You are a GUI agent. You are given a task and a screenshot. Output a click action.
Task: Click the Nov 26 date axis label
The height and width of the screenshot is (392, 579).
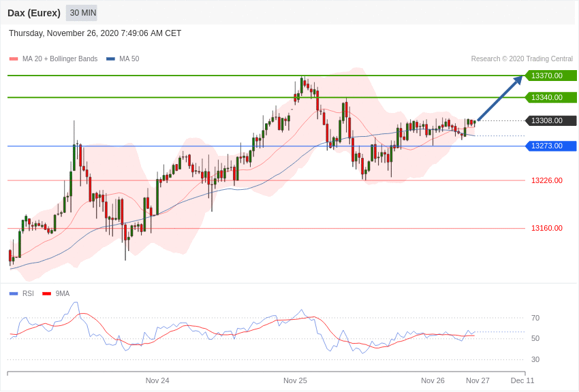coord(433,380)
